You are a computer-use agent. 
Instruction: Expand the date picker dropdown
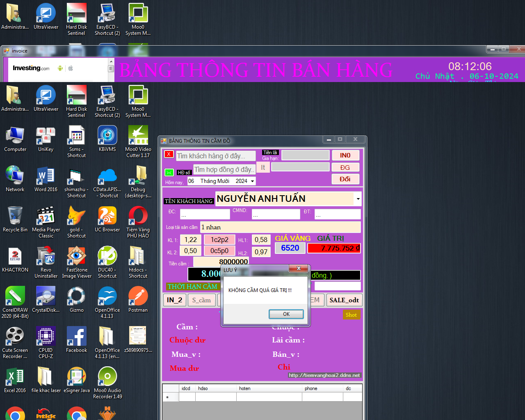pyautogui.click(x=252, y=181)
